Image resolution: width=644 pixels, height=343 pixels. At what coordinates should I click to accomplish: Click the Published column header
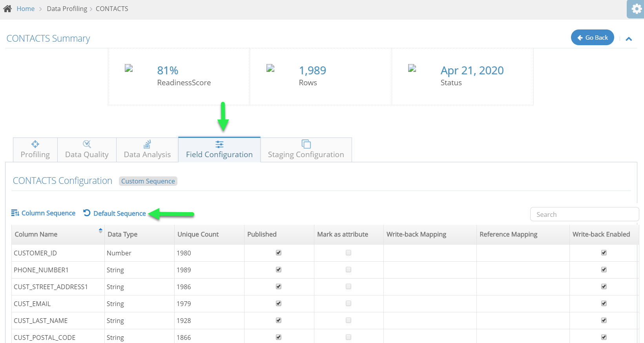(279, 235)
